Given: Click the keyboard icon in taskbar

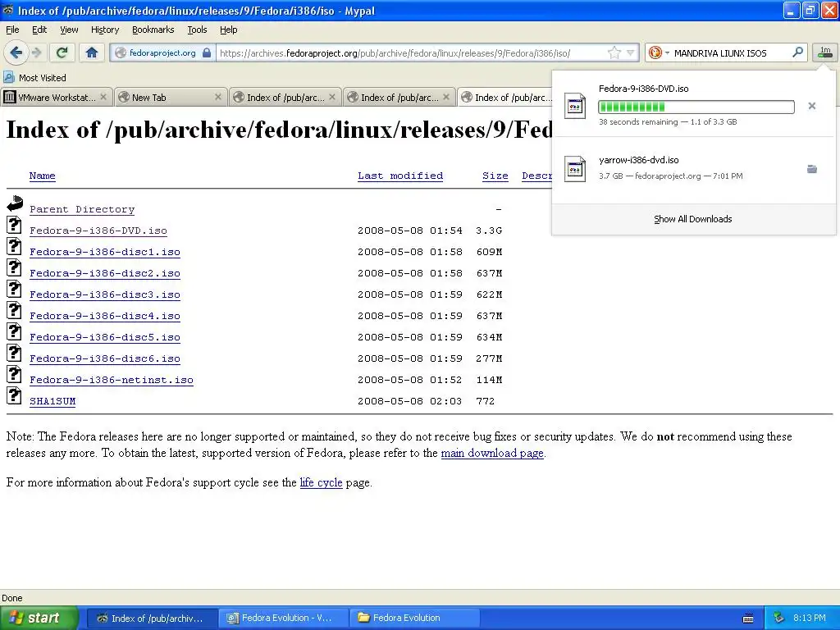Looking at the screenshot, I should click(x=748, y=619).
